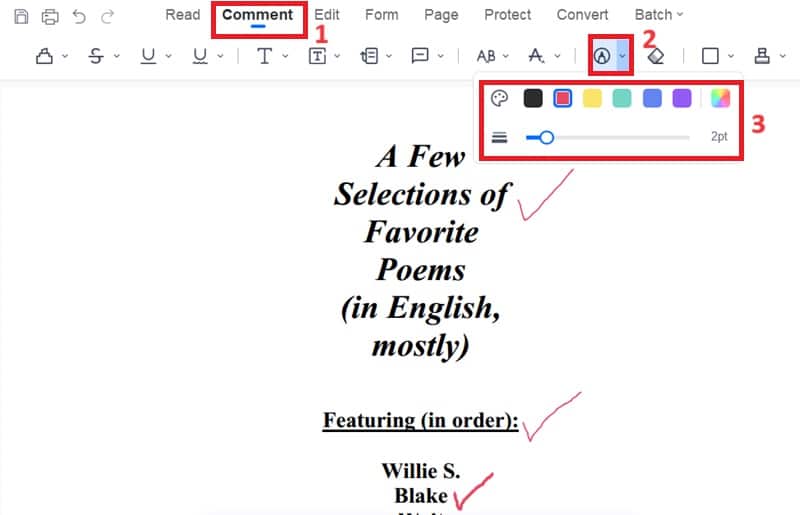Click the 'Favorite' title line

[421, 232]
